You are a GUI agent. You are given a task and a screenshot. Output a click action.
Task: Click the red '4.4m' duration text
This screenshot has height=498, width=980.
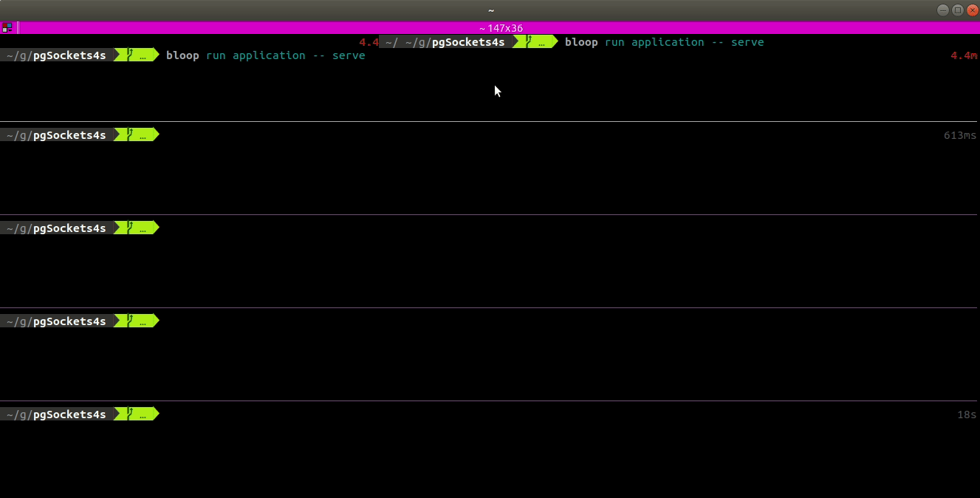(x=964, y=55)
